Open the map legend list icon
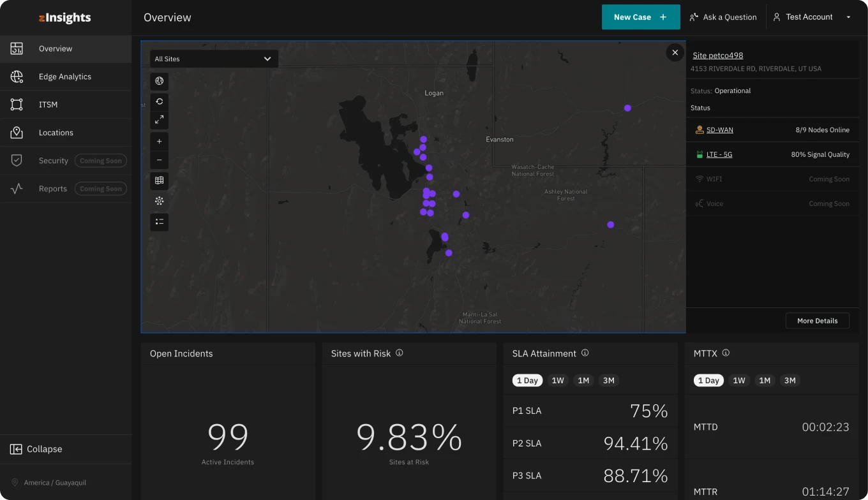The height and width of the screenshot is (500, 868). (160, 222)
